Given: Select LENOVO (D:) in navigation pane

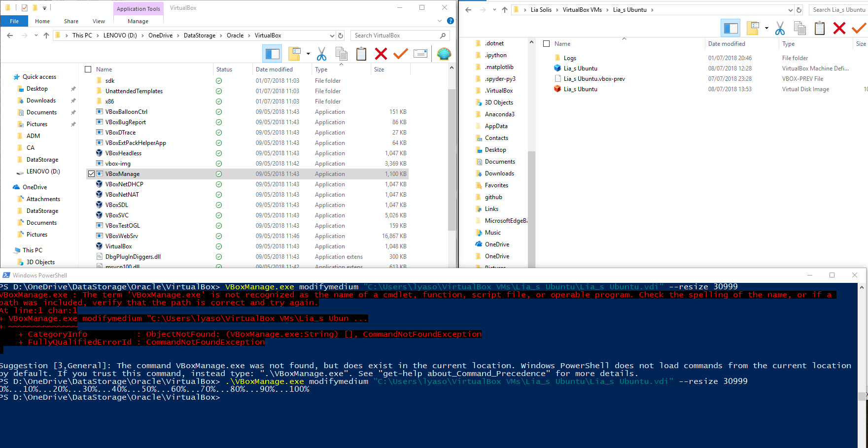Looking at the screenshot, I should [43, 172].
